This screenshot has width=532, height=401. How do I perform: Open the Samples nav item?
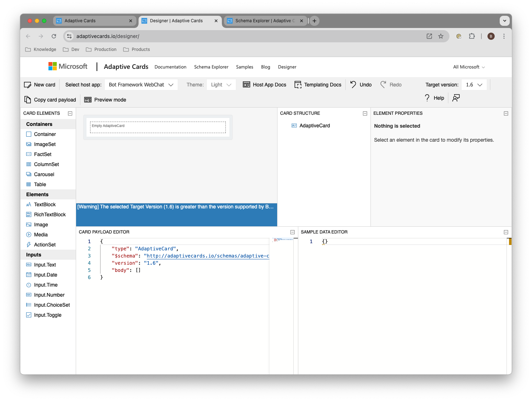pos(244,67)
